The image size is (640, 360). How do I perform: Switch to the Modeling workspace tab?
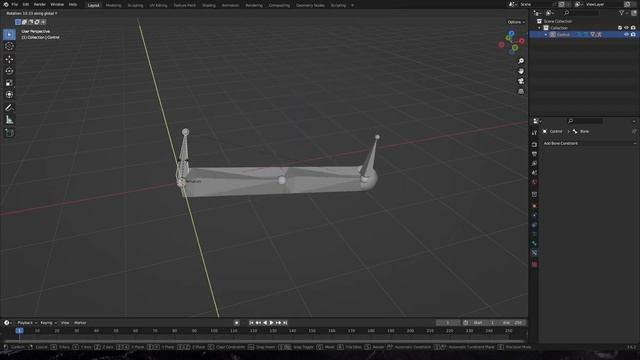click(x=113, y=5)
